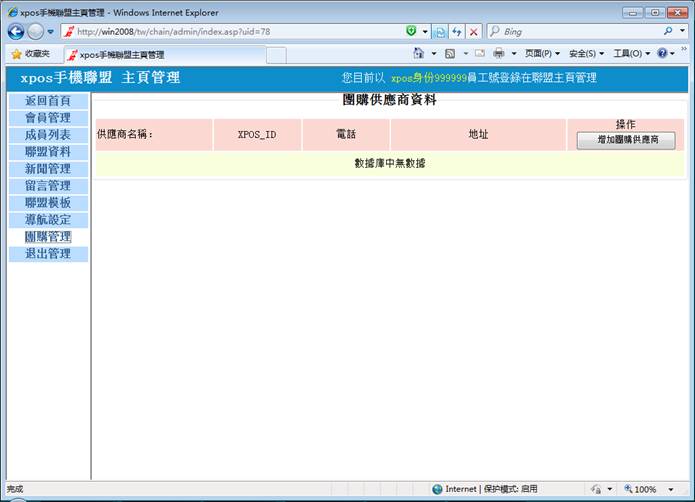Click the Home icon in command bar

[x=419, y=54]
